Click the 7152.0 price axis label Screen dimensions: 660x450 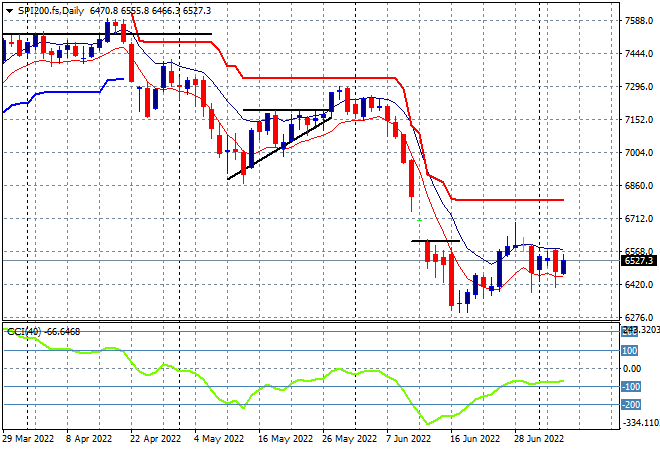tap(639, 120)
